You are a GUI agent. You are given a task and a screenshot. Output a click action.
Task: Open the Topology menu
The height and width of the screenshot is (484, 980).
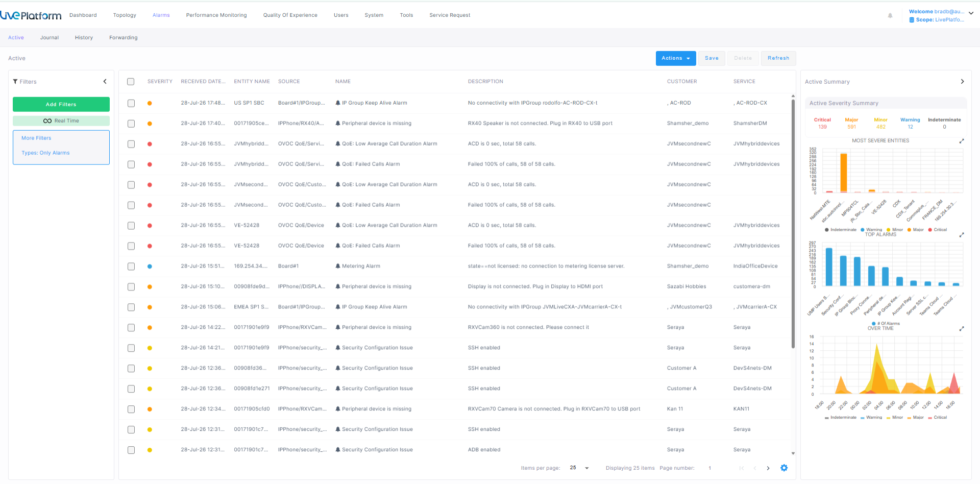(x=125, y=15)
